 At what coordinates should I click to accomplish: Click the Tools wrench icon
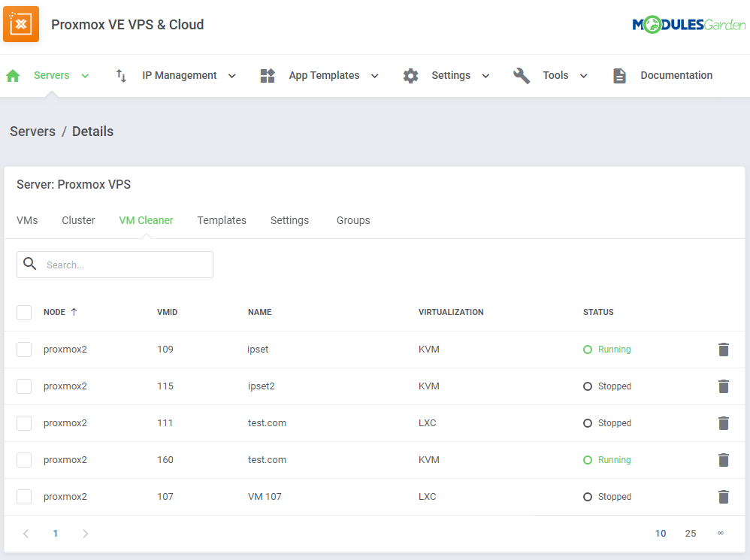pyautogui.click(x=522, y=76)
